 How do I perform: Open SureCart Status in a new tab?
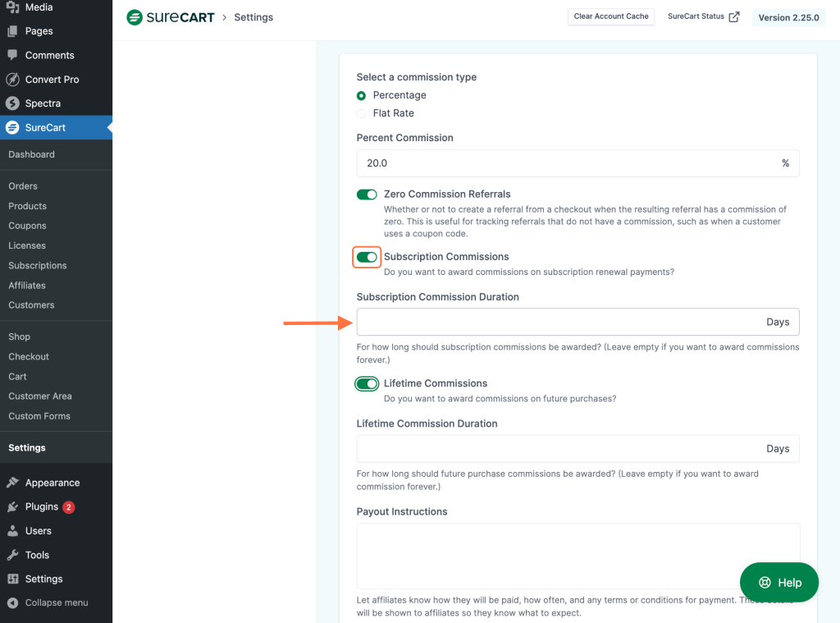(702, 16)
